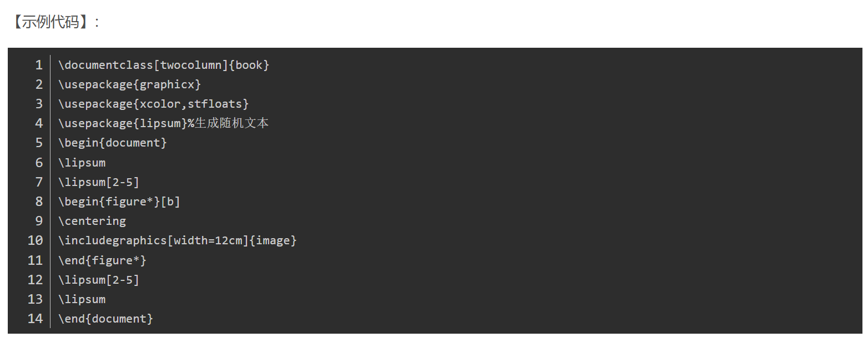
Task: Click the \centering command line
Action: coord(92,221)
